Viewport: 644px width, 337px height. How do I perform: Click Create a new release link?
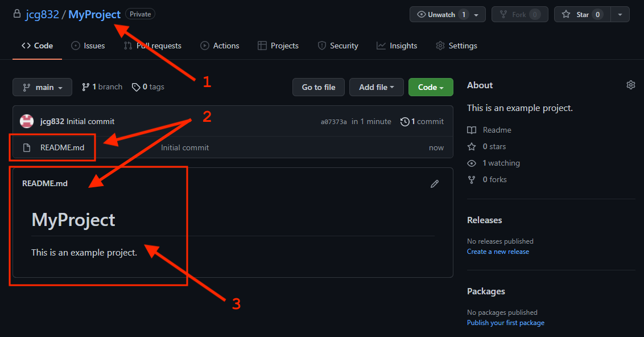(498, 252)
